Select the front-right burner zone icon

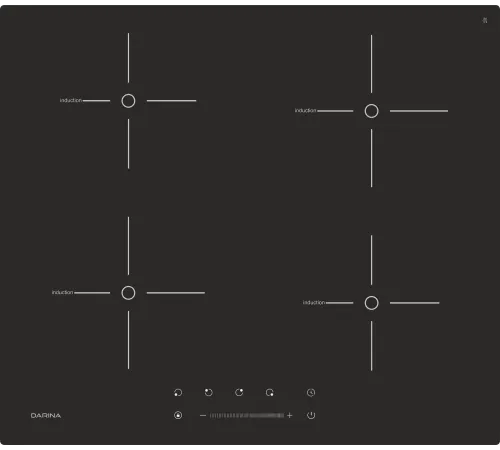270,393
